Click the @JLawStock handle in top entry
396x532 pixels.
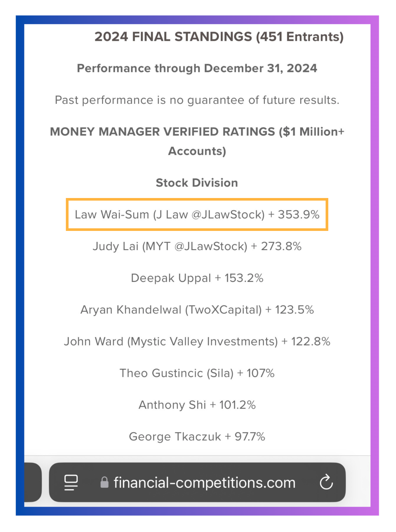pos(228,215)
